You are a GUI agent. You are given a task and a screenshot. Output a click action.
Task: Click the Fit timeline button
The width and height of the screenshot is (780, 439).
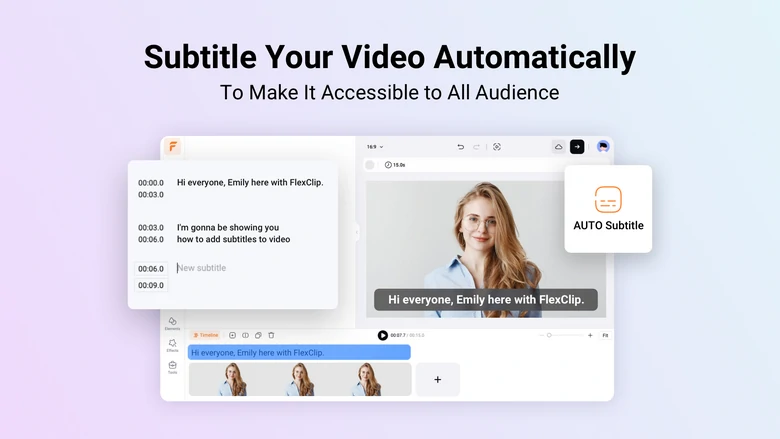pos(605,335)
